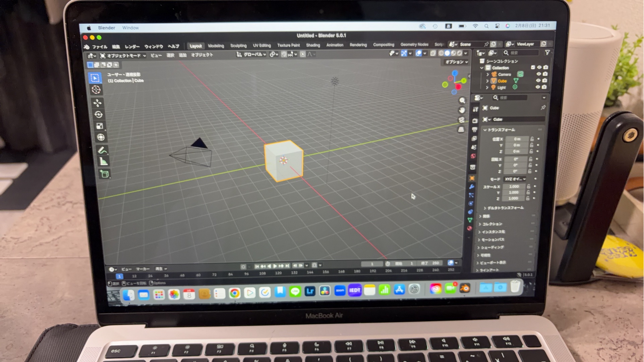Open the Shading workspace tab
The width and height of the screenshot is (644, 362).
[313, 45]
